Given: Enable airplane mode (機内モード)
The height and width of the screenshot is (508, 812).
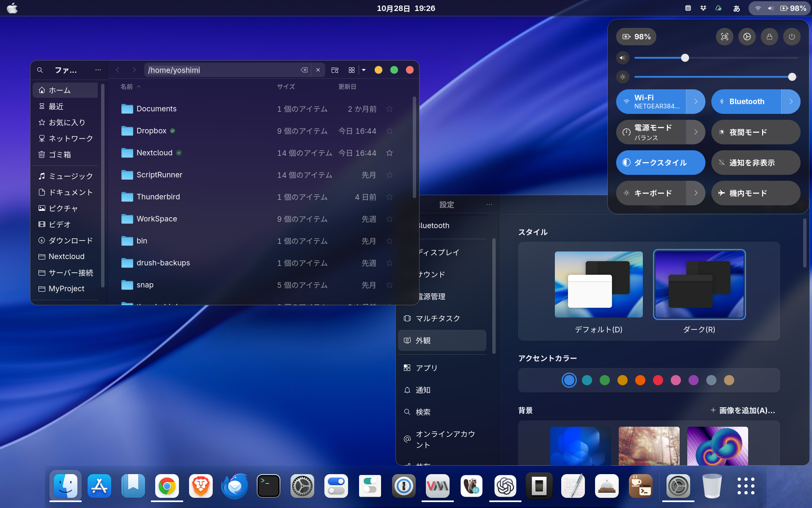Looking at the screenshot, I should coord(756,193).
